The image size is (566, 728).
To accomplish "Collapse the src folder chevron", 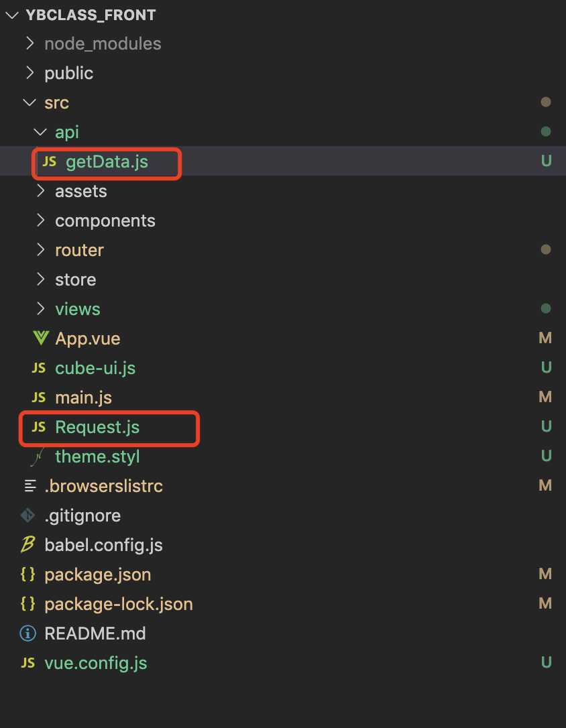I will [30, 103].
